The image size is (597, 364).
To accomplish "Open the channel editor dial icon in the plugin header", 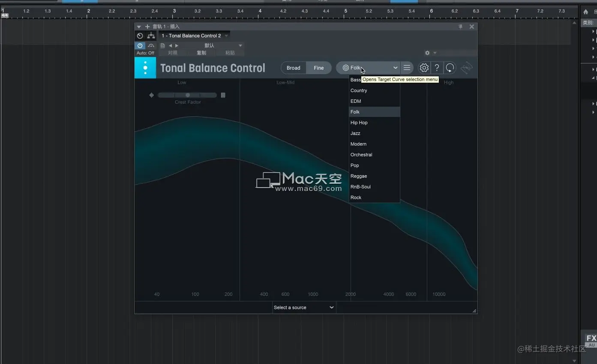I will click(x=140, y=36).
